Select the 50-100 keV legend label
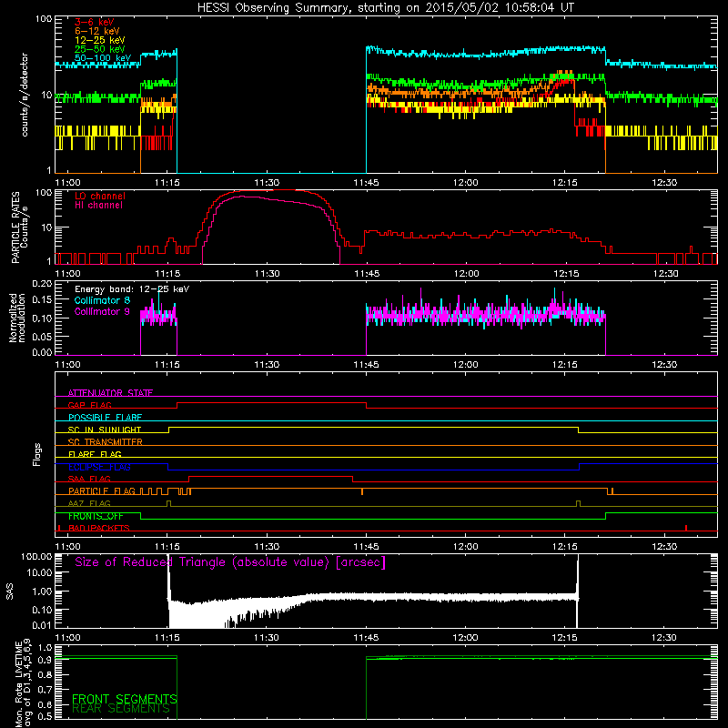The width and height of the screenshot is (728, 728). tap(103, 58)
